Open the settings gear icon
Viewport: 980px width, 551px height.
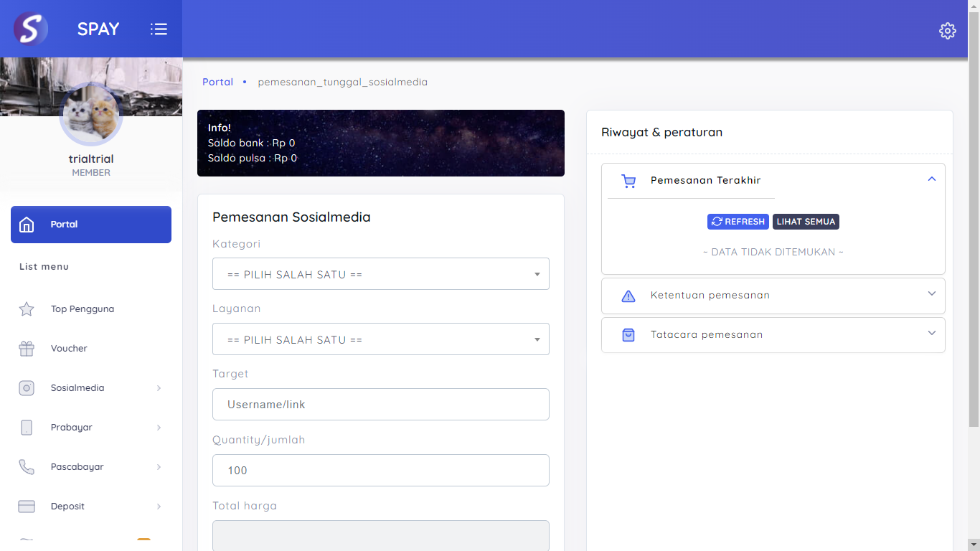pos(947,30)
